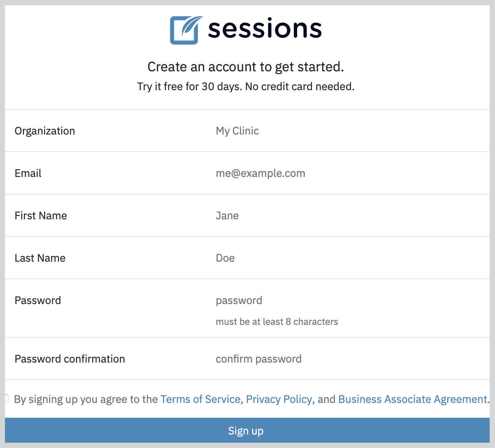
Task: Click the Email label
Action: tap(28, 173)
